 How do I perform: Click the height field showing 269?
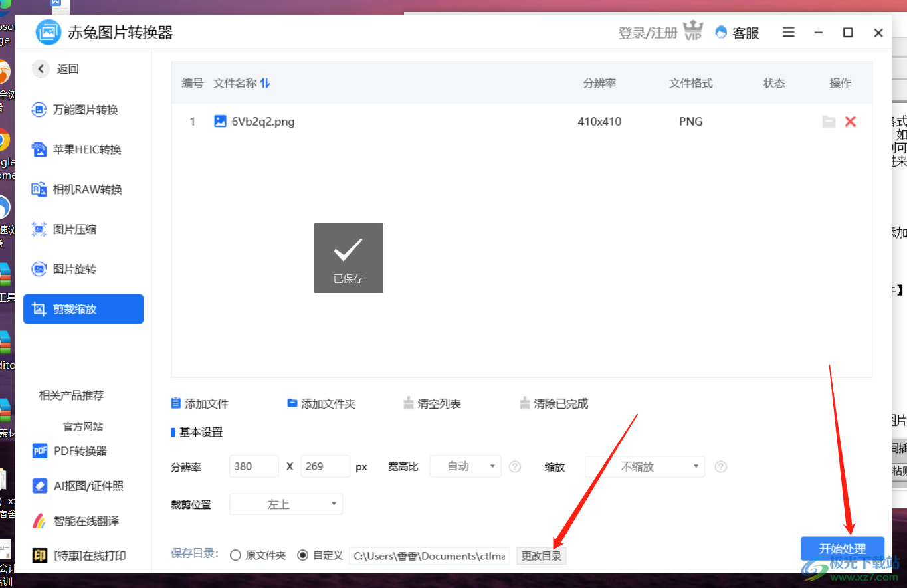click(x=326, y=466)
